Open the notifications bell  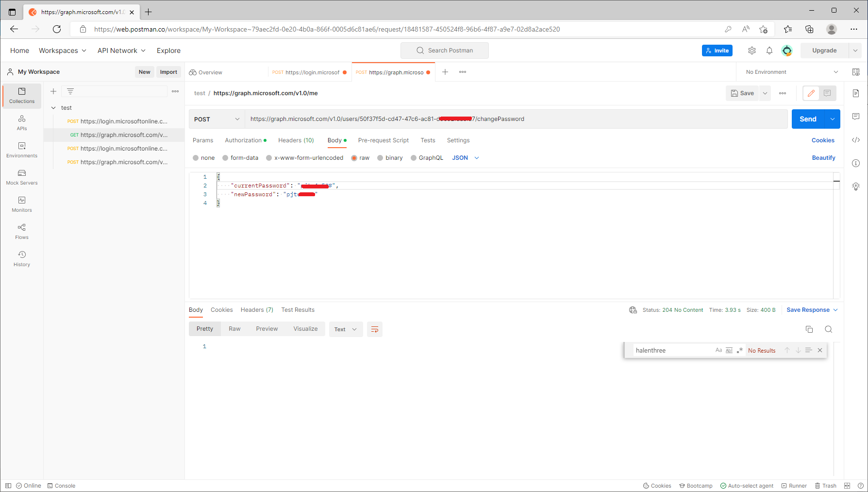769,51
